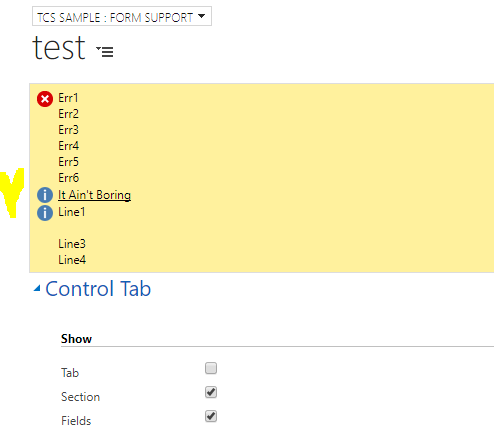Click the yellow arrow graphic at left edge
The image size is (494, 443).
12,193
